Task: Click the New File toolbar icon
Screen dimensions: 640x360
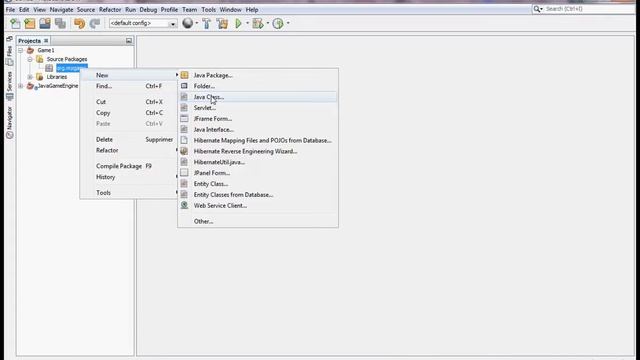Action: tap(15, 23)
